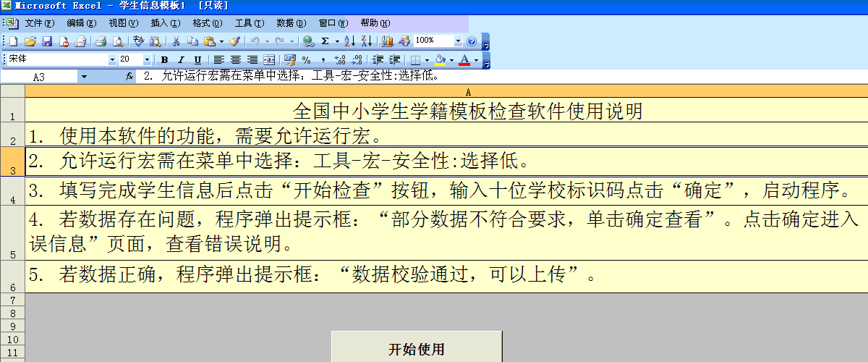This screenshot has height=362, width=868.
Task: Open the 工具 (Tools) menu
Action: coord(249,23)
